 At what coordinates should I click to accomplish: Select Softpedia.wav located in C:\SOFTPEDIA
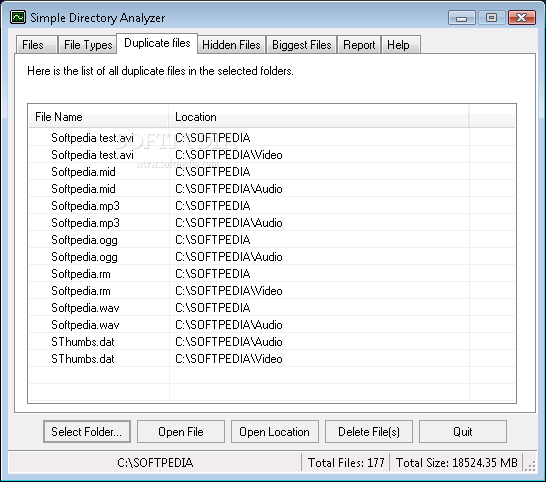pyautogui.click(x=272, y=308)
